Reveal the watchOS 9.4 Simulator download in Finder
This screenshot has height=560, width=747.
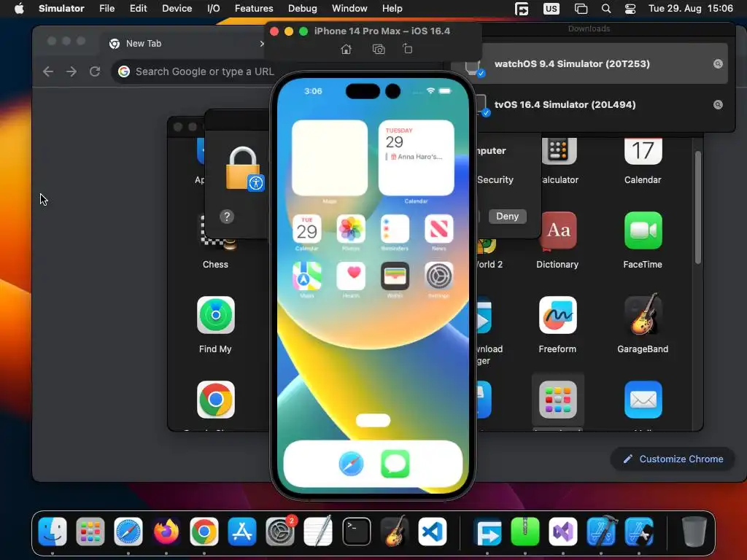pos(718,64)
